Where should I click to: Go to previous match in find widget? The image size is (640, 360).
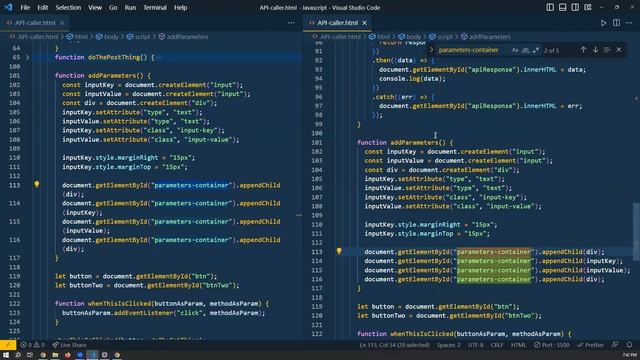pos(583,50)
